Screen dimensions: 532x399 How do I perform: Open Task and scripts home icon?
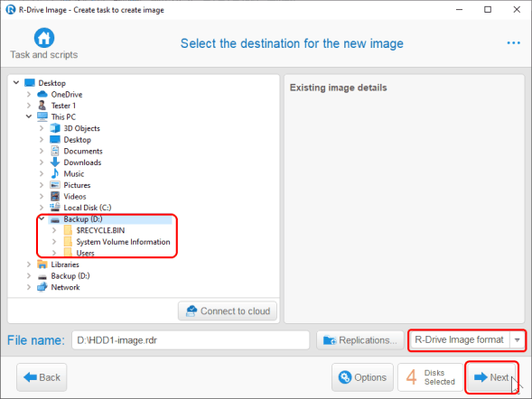pyautogui.click(x=44, y=38)
